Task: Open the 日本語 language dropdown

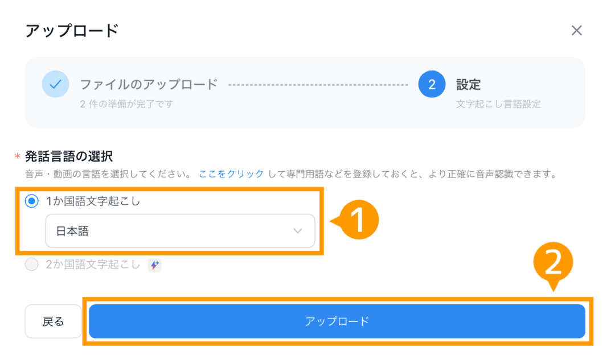Action: point(180,231)
